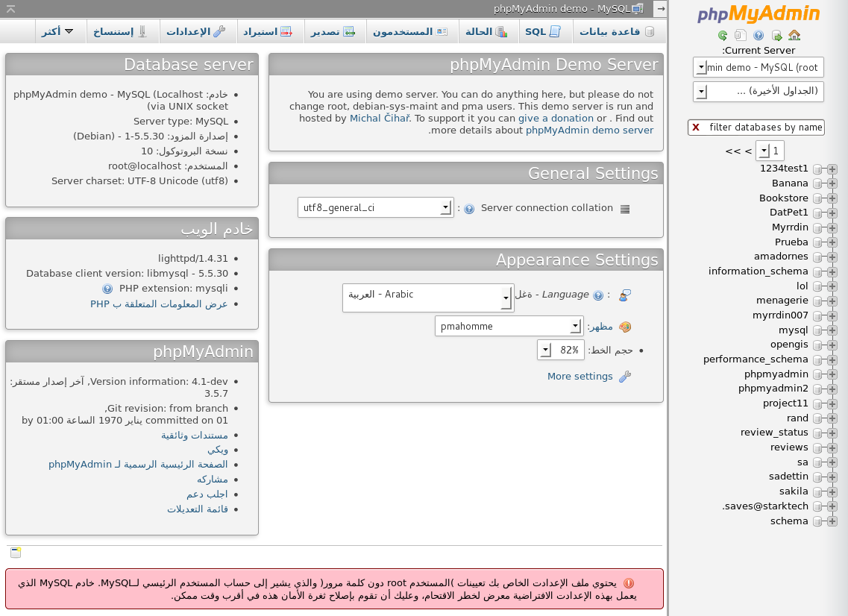Click the More settings link
Viewport: 848px width, 616px height.
click(x=580, y=377)
